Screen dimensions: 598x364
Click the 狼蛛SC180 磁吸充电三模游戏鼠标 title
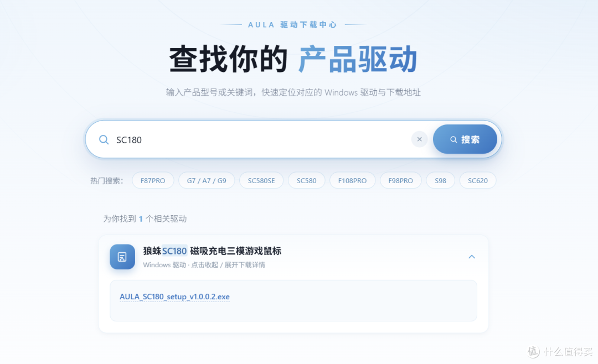[212, 251]
